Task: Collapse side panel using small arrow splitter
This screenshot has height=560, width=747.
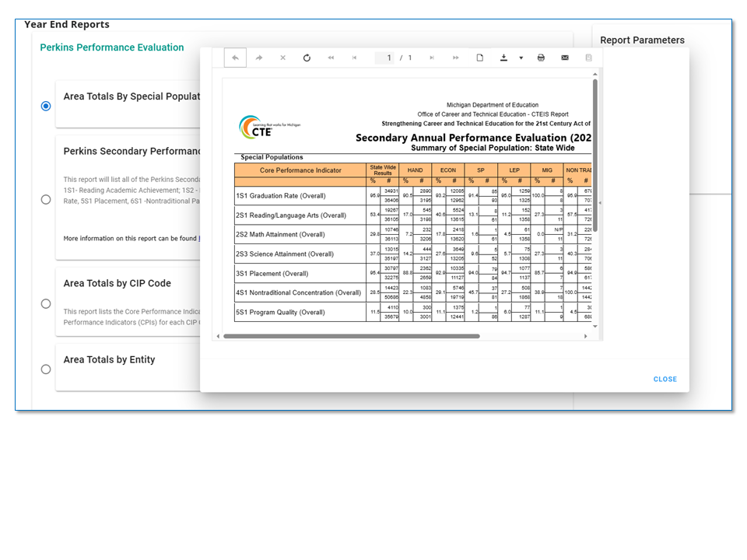Action: coord(599,203)
